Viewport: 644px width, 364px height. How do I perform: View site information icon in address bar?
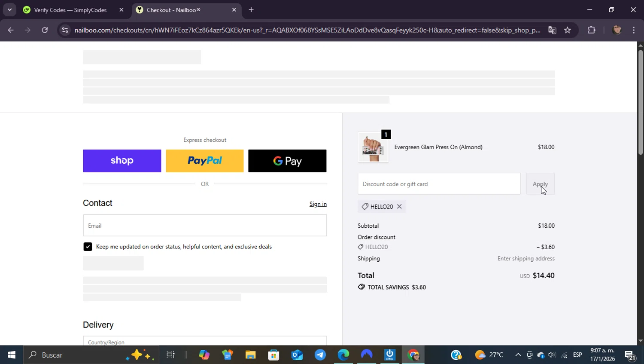[x=65, y=30]
